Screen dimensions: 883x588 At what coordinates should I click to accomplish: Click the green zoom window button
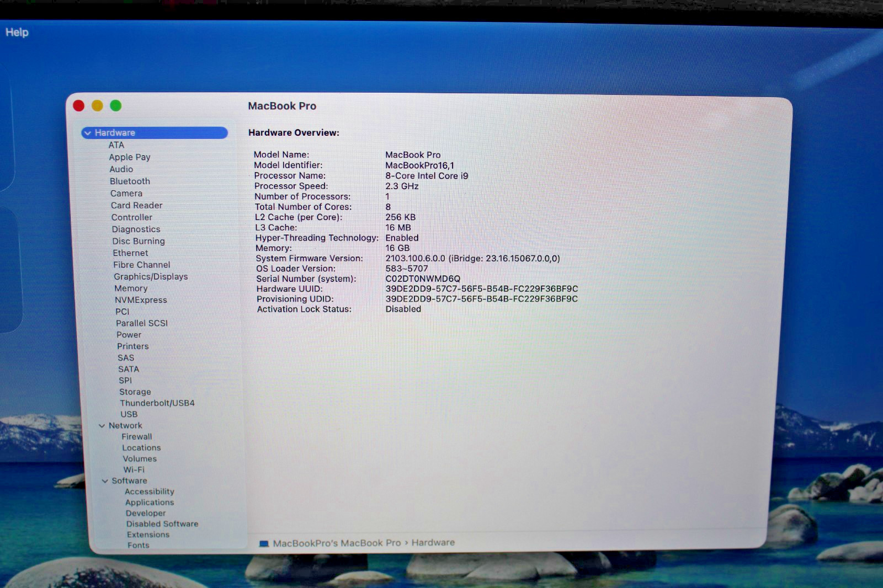[x=115, y=105]
